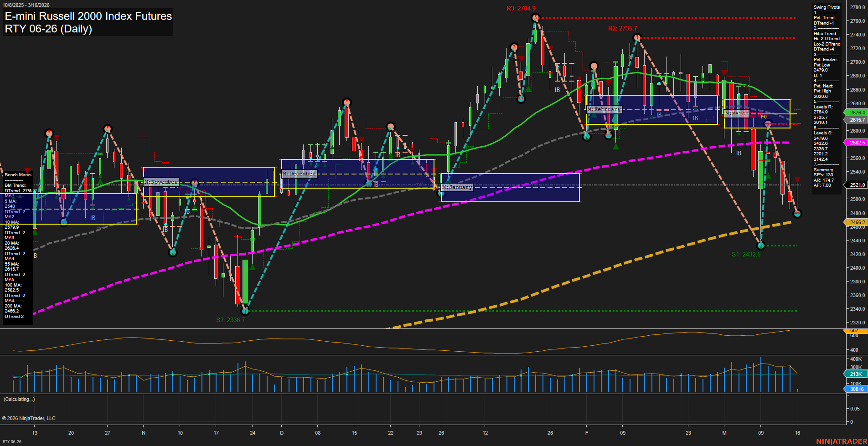The height and width of the screenshot is (446, 868).
Task: Select the M:November range label
Action: tap(161, 182)
